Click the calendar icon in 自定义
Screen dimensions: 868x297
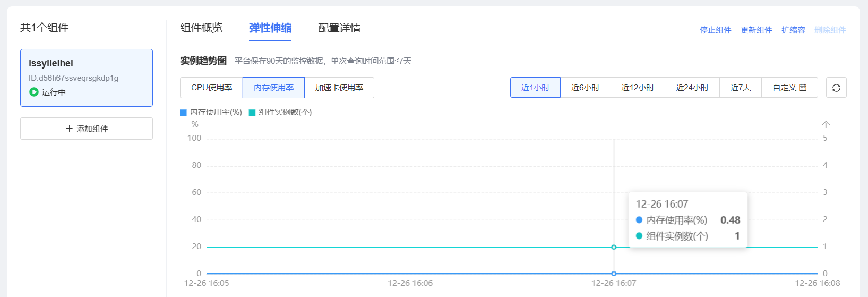coord(803,88)
